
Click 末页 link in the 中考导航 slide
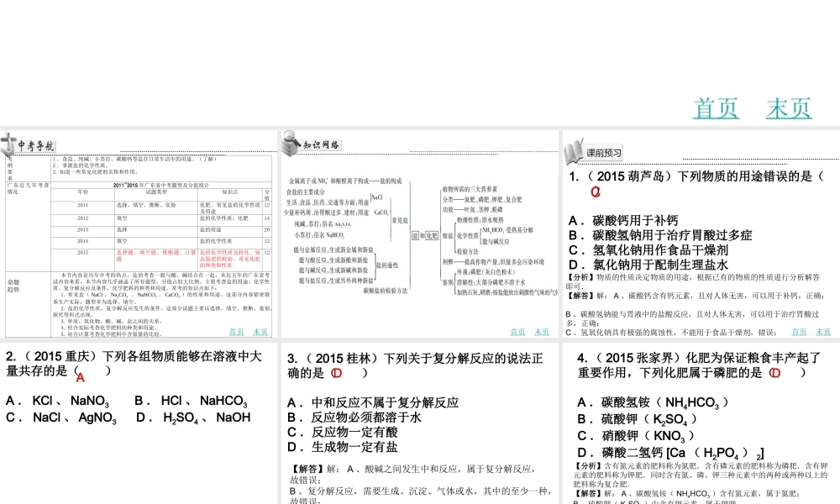260,332
